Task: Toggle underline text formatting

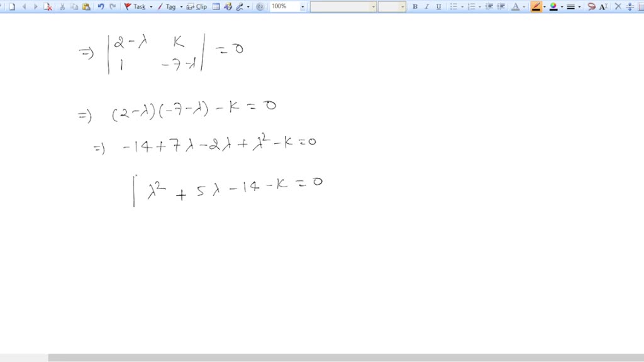Action: point(438,7)
